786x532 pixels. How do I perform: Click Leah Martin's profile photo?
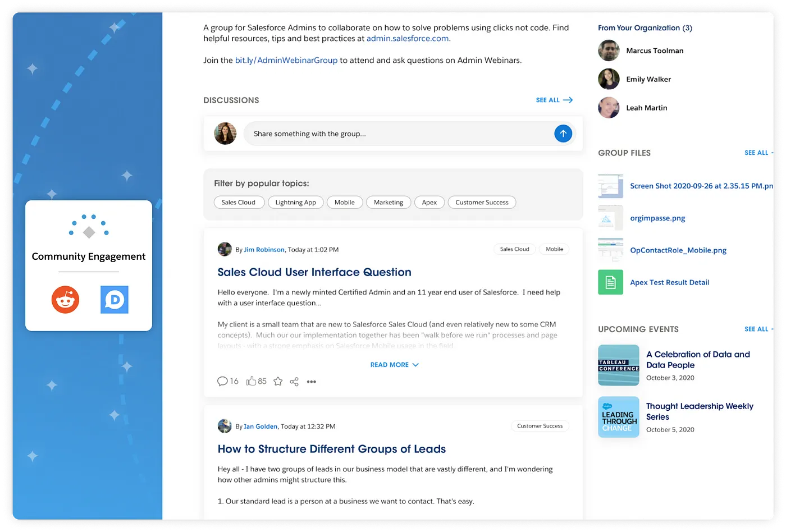pyautogui.click(x=609, y=108)
